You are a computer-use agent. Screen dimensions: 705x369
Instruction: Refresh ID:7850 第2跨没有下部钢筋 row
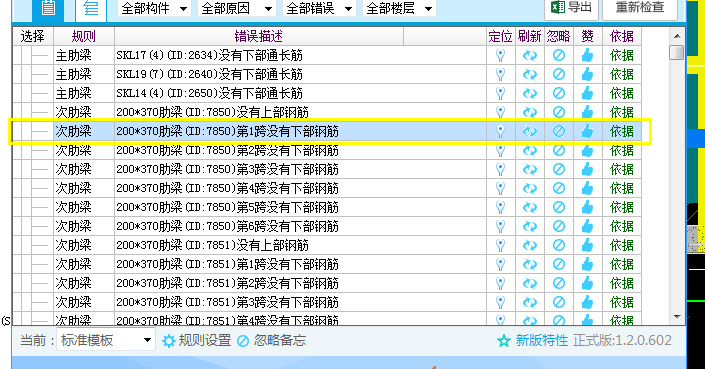(530, 151)
